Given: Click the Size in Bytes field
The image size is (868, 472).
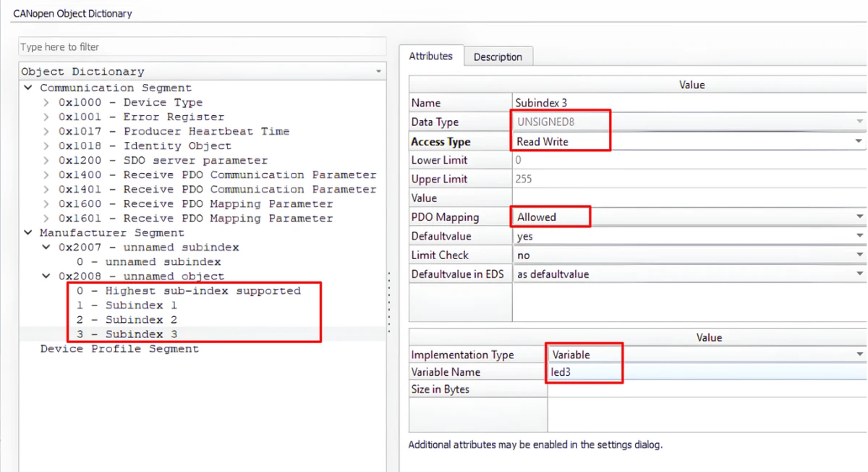Looking at the screenshot, I should click(x=707, y=389).
